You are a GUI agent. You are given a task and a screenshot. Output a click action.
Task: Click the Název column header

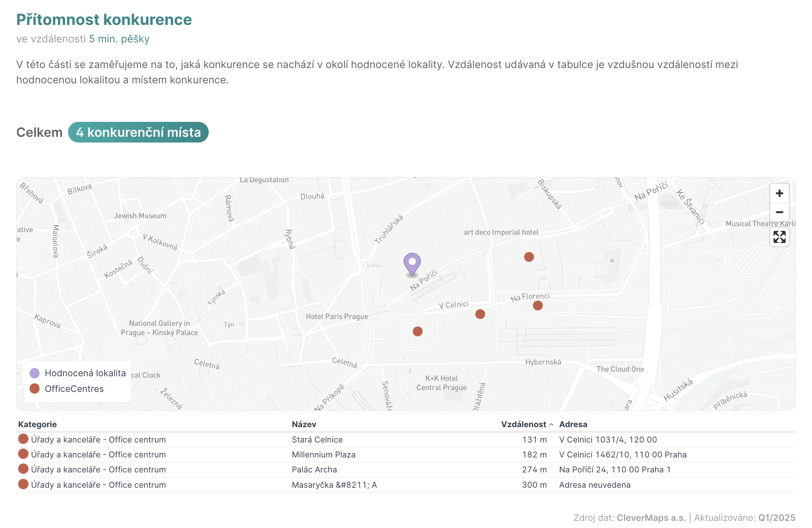(x=304, y=424)
